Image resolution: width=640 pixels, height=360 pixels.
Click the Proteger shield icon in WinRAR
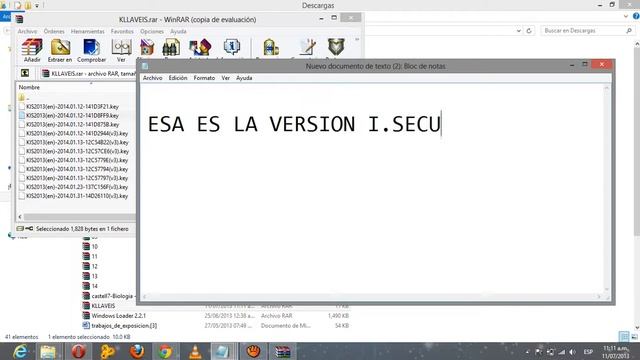tap(336, 48)
